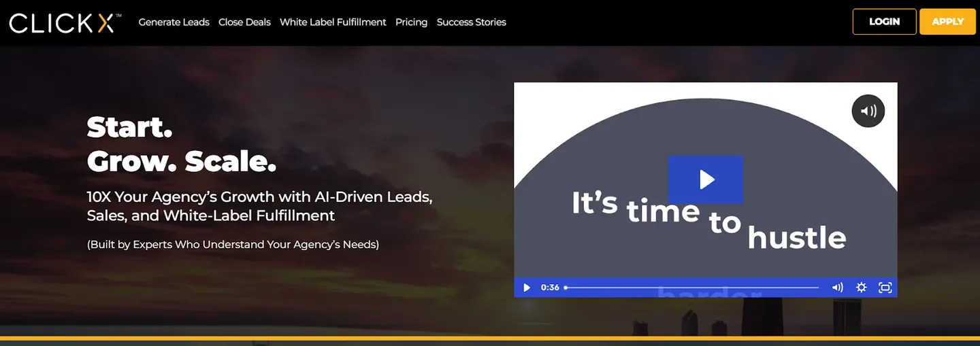Open the Generate Leads menu item

174,22
